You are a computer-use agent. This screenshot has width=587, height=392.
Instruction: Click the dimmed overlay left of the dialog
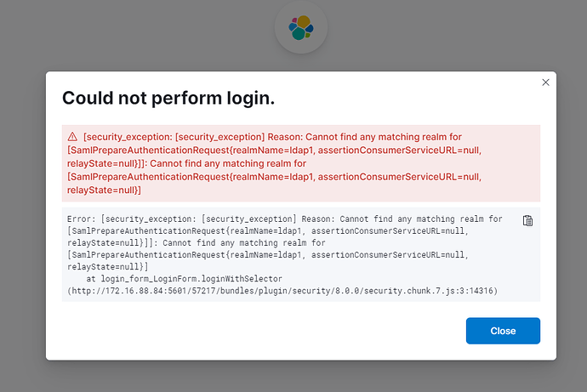[x=22, y=215]
